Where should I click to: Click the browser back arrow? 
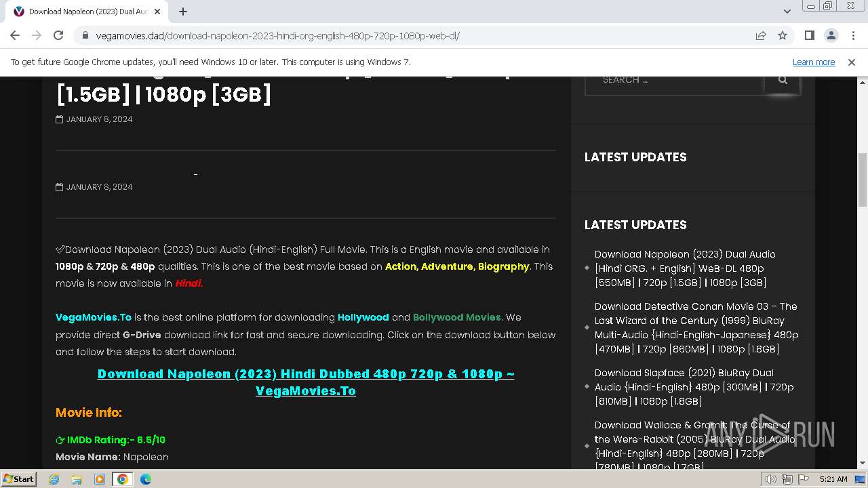pos(15,35)
